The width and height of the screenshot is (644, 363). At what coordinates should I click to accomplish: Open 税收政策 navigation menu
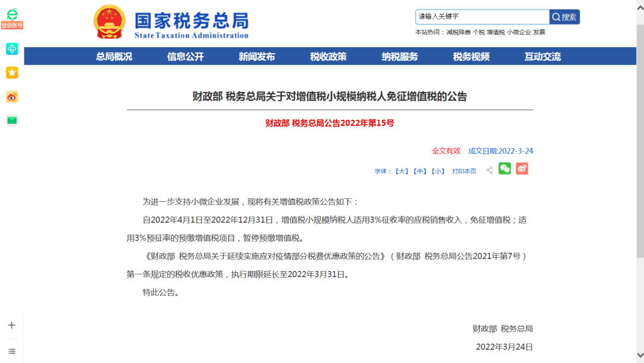coord(328,56)
